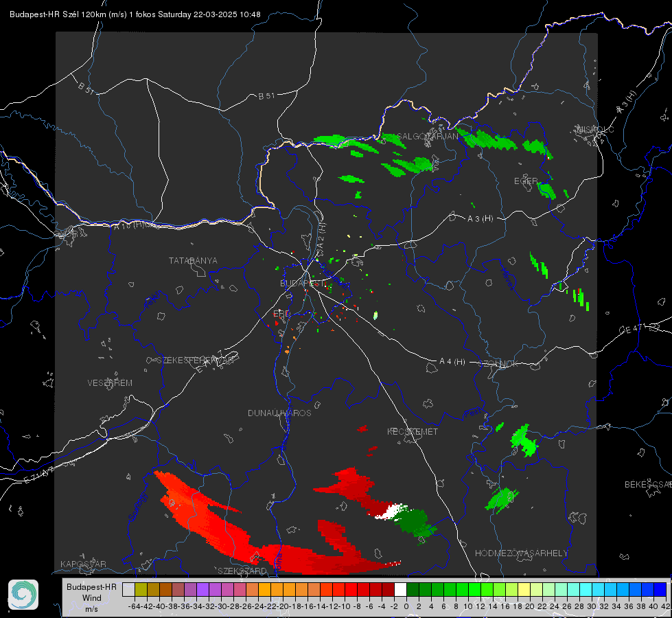Click the KECSKEMÉT city label
This screenshot has height=618, width=672.
click(413, 431)
